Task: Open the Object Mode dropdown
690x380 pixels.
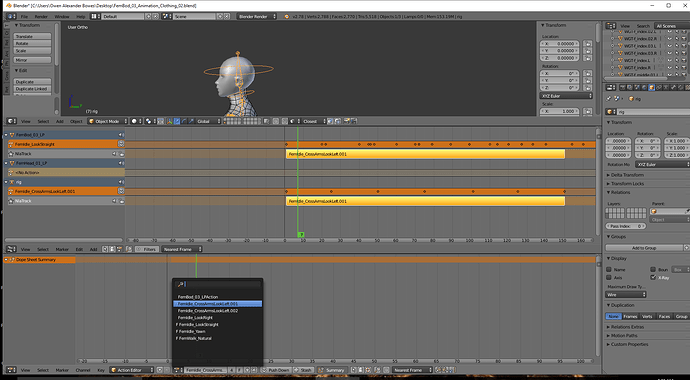Action: (x=107, y=121)
